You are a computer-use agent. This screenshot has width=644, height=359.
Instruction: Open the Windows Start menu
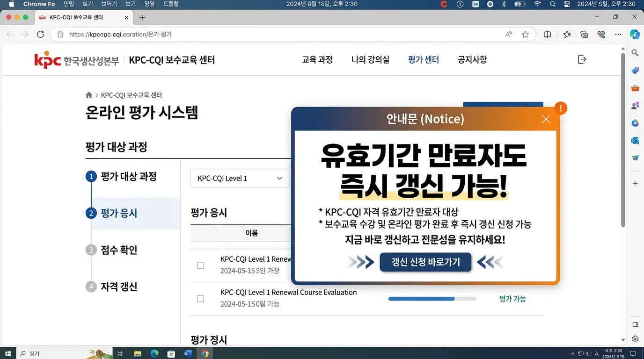[7, 353]
